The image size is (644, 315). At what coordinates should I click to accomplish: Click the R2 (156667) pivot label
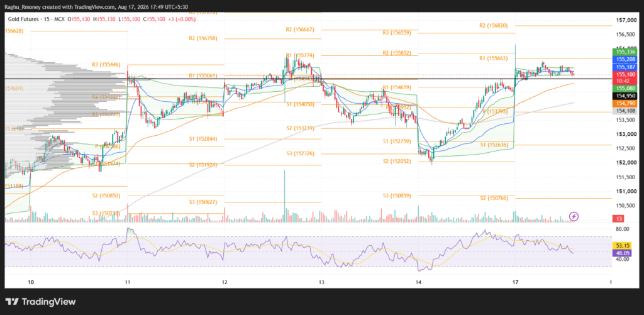coord(301,30)
